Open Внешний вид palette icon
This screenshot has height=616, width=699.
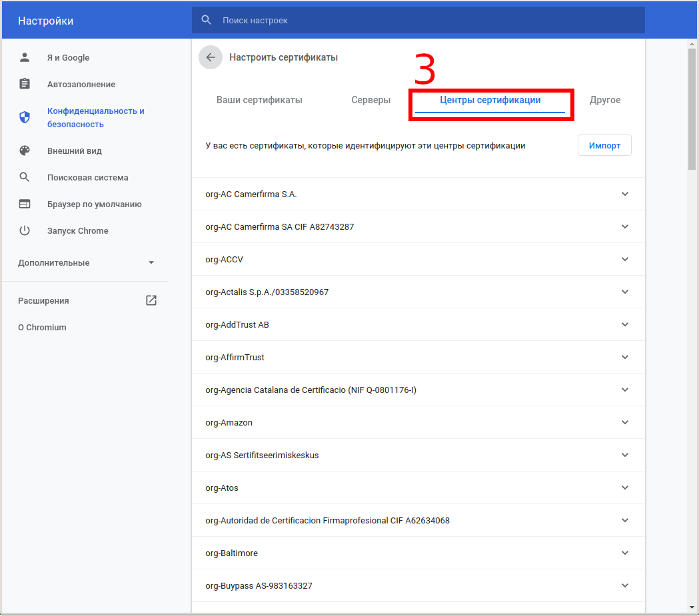[25, 151]
